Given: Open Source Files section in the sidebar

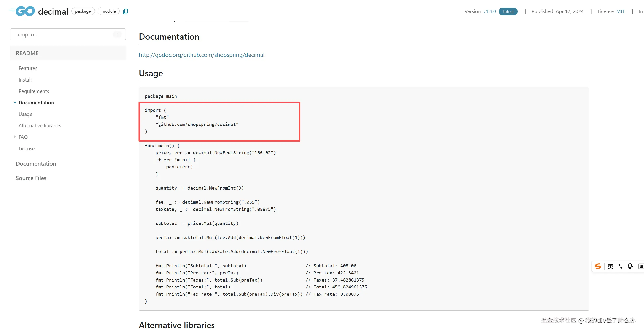Looking at the screenshot, I should [x=31, y=178].
